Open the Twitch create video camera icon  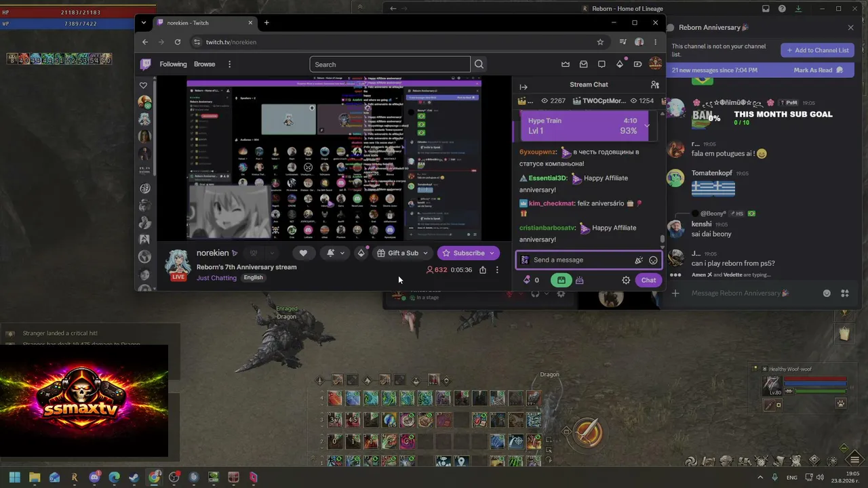click(x=637, y=64)
